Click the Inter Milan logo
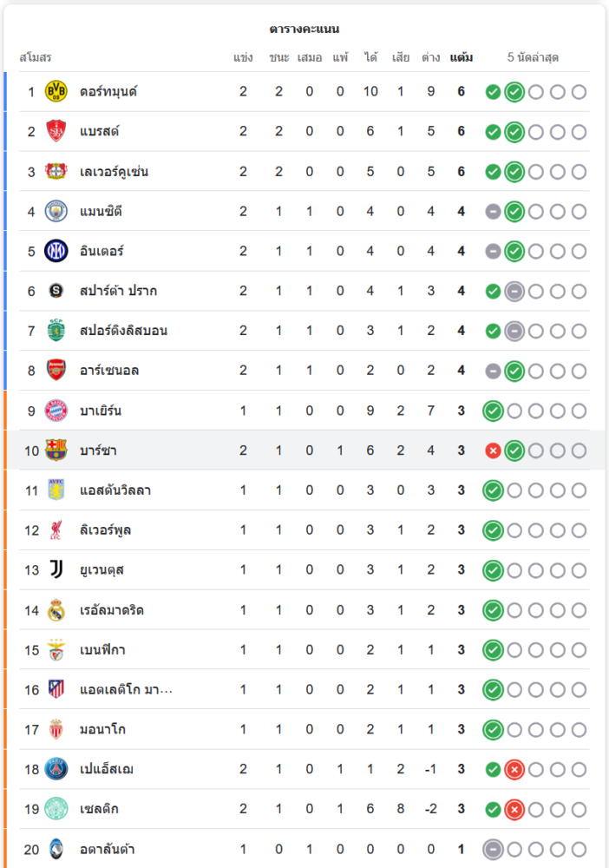This screenshot has height=868, width=609. (x=56, y=251)
